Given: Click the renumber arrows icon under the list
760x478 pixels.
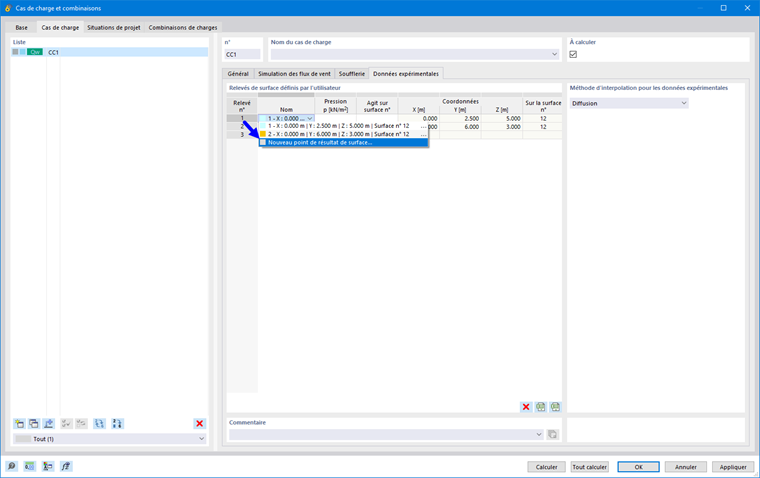Looking at the screenshot, I should coord(99,424).
